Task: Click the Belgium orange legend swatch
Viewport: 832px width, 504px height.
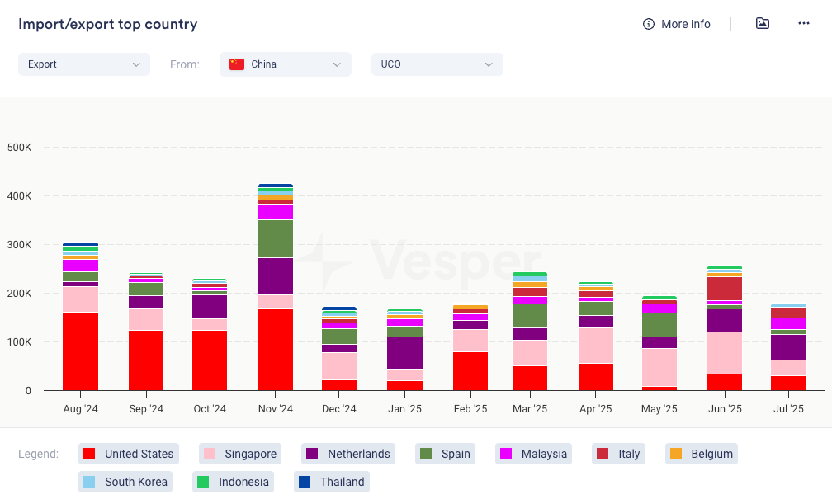Action: (x=675, y=454)
